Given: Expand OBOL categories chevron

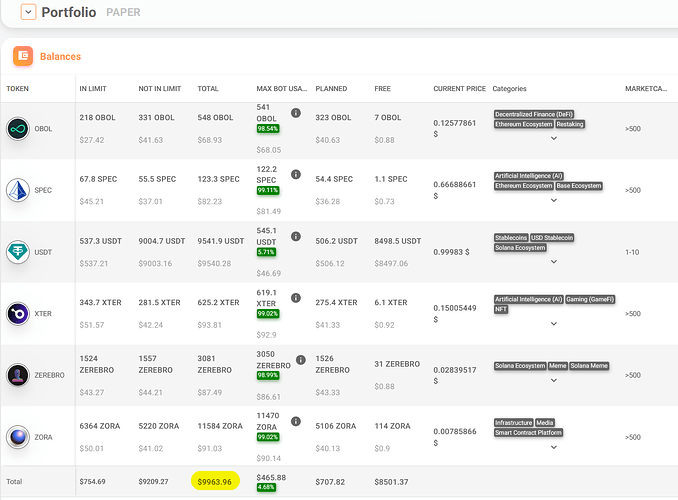Looking at the screenshot, I should 554,138.
